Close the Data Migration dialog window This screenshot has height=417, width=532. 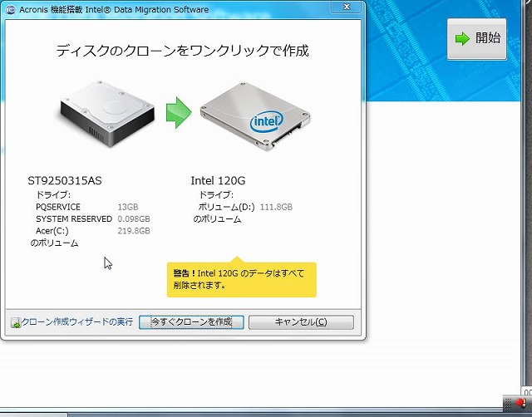tap(347, 7)
